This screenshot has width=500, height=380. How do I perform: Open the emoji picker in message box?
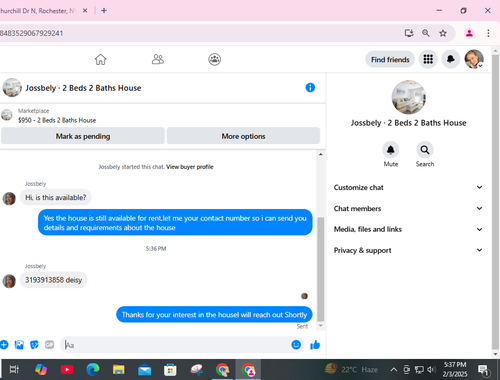296,345
